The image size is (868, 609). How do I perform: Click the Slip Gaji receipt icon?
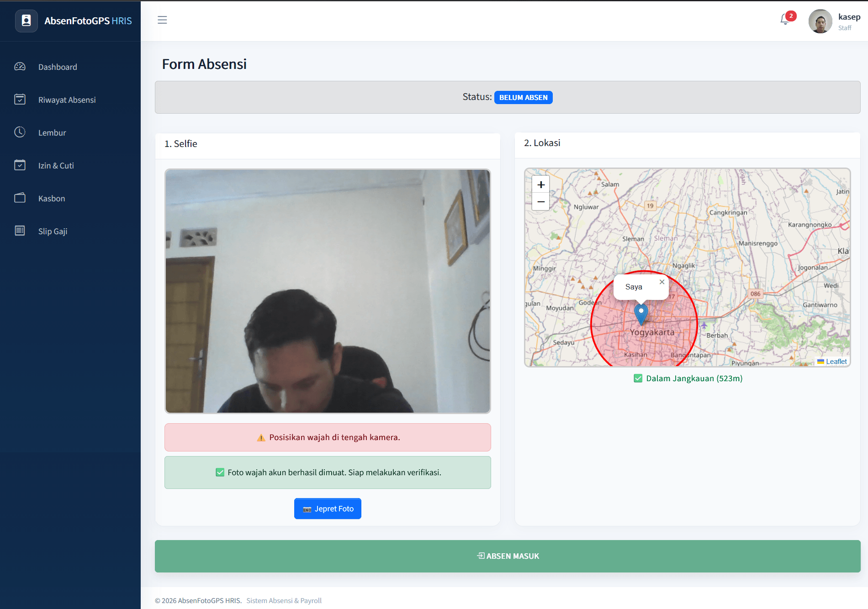(20, 231)
